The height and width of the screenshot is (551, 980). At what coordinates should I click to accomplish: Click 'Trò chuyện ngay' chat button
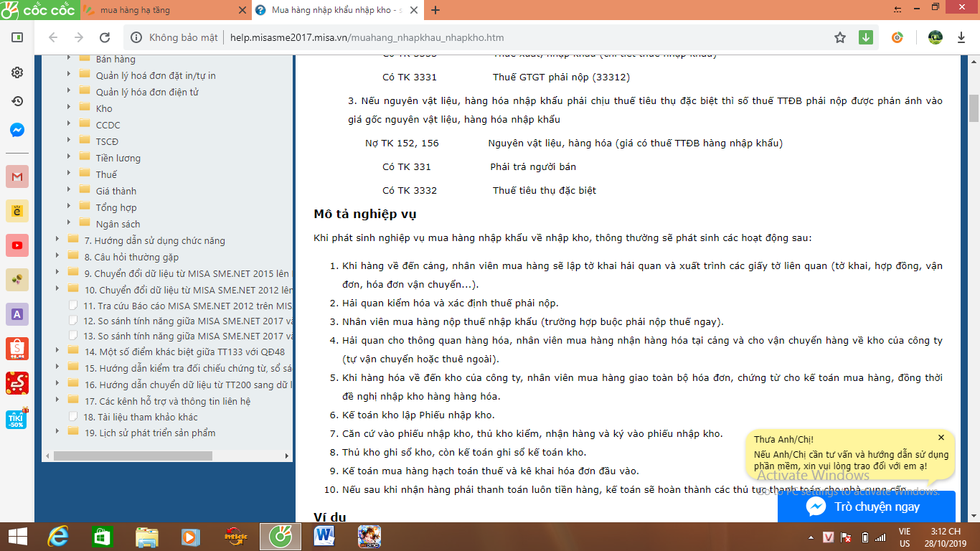click(867, 507)
